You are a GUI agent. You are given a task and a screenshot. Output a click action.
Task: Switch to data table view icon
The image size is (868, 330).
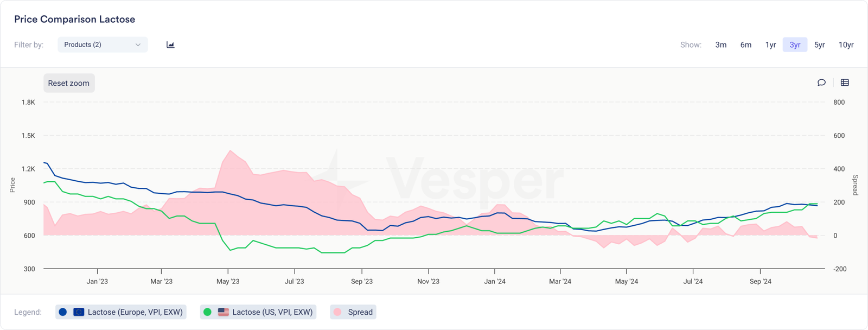845,82
